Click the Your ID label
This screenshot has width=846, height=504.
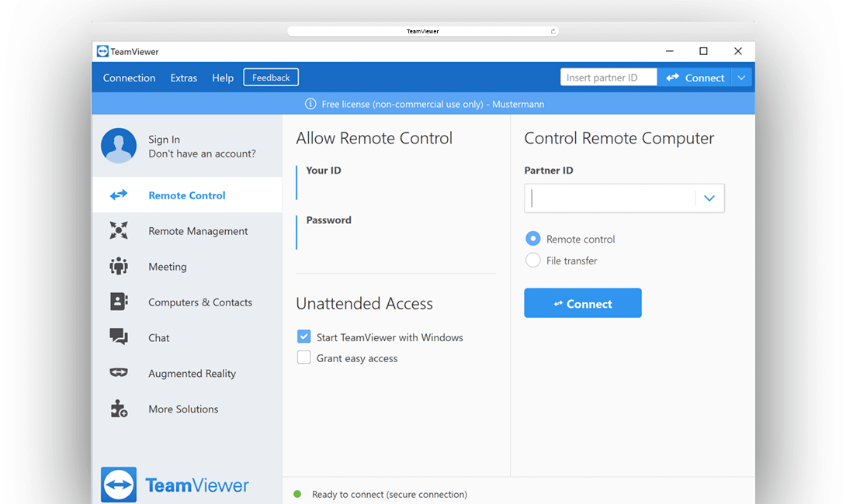324,171
